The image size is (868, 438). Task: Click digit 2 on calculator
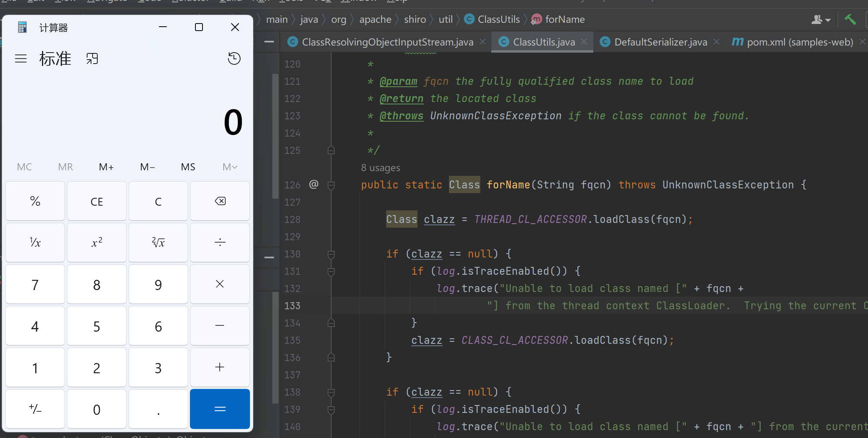point(97,367)
